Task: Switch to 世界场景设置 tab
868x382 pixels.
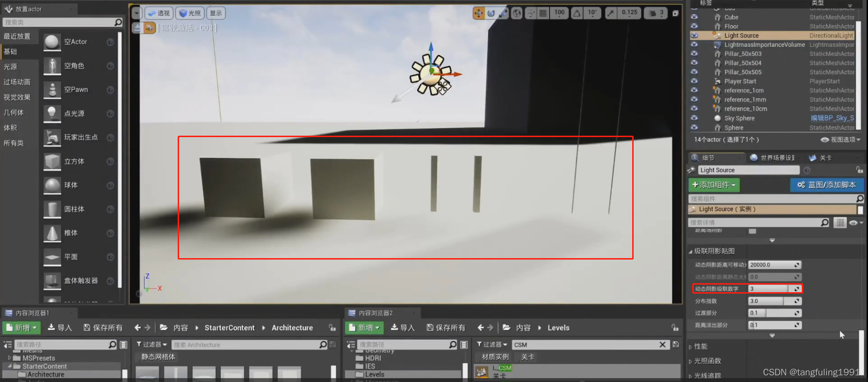Action: click(773, 158)
